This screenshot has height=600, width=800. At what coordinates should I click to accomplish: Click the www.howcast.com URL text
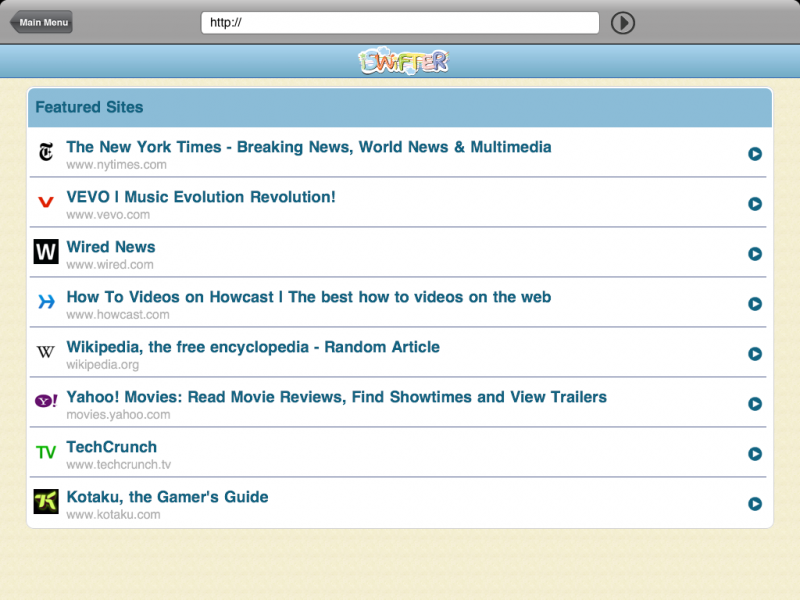[x=118, y=315]
